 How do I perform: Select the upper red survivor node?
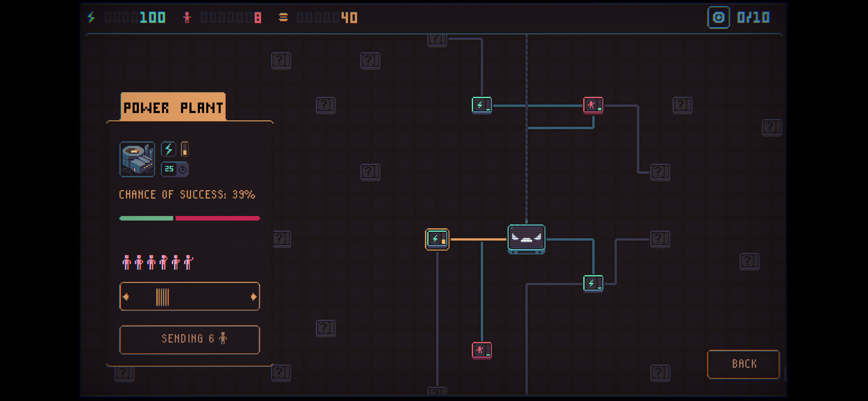(x=593, y=105)
